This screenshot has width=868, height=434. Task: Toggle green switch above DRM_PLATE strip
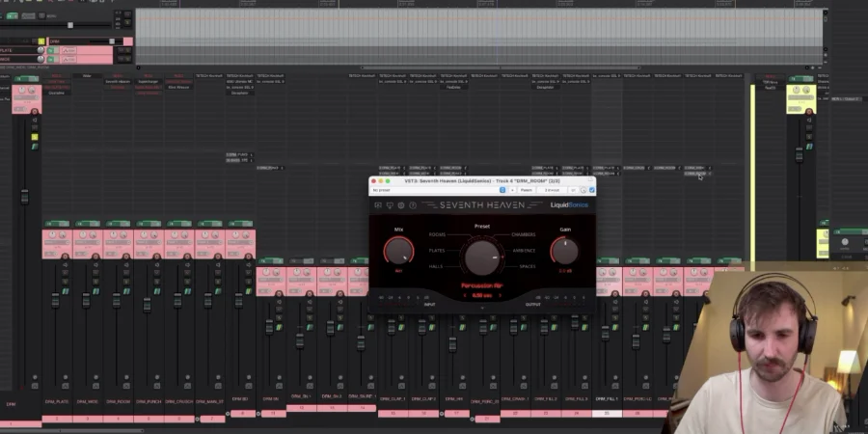(x=57, y=224)
